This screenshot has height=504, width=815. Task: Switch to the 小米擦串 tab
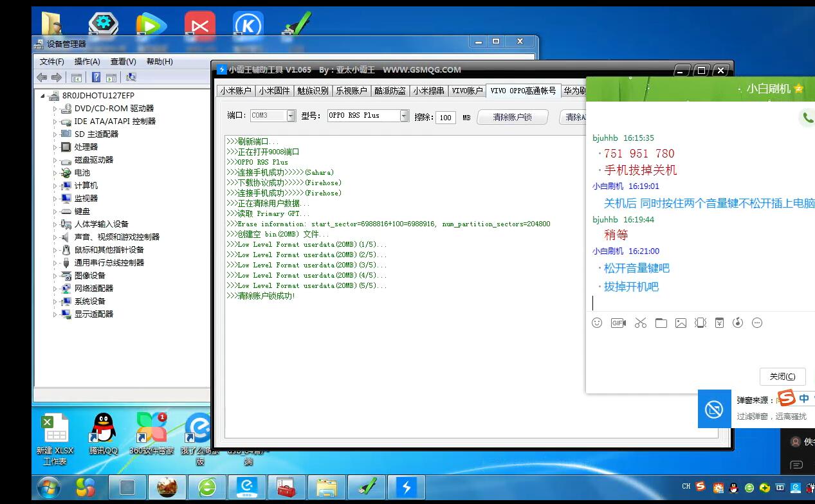(x=428, y=91)
